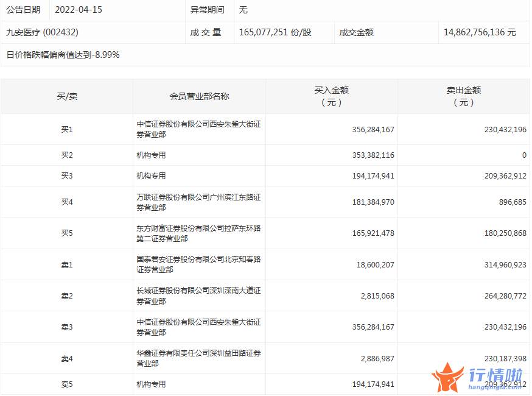Select buy amount 353,382,116
The width and height of the screenshot is (532, 396).
pos(373,155)
